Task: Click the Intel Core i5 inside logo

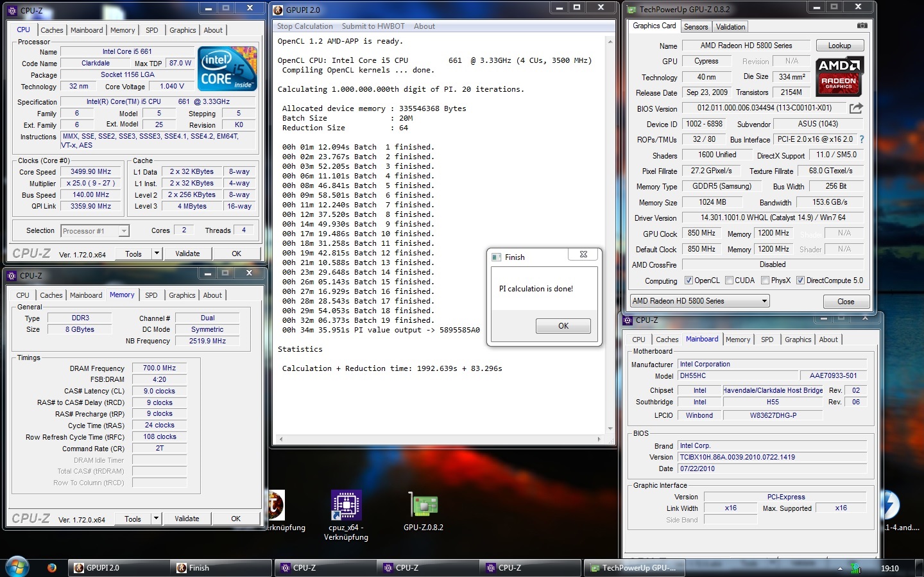Action: click(227, 69)
